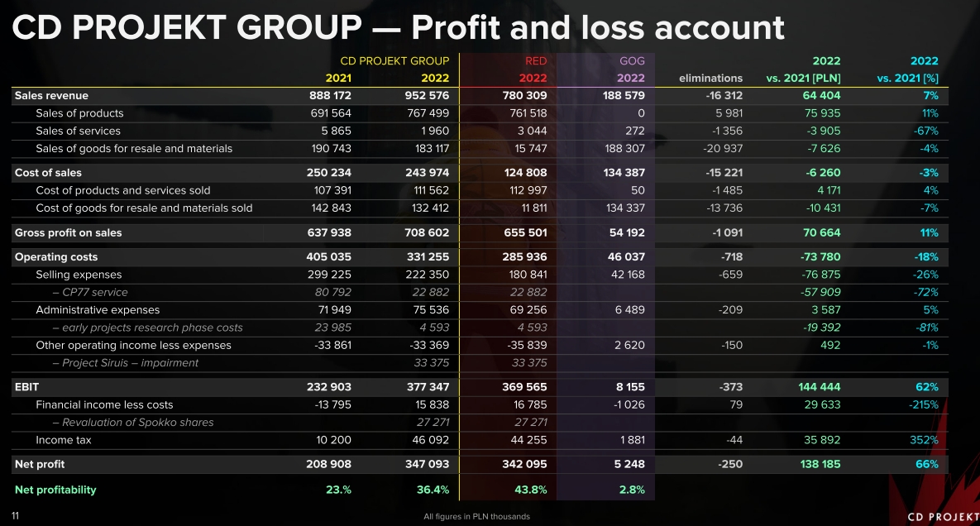
Task: Click the red "RED" column header
Action: click(x=535, y=61)
